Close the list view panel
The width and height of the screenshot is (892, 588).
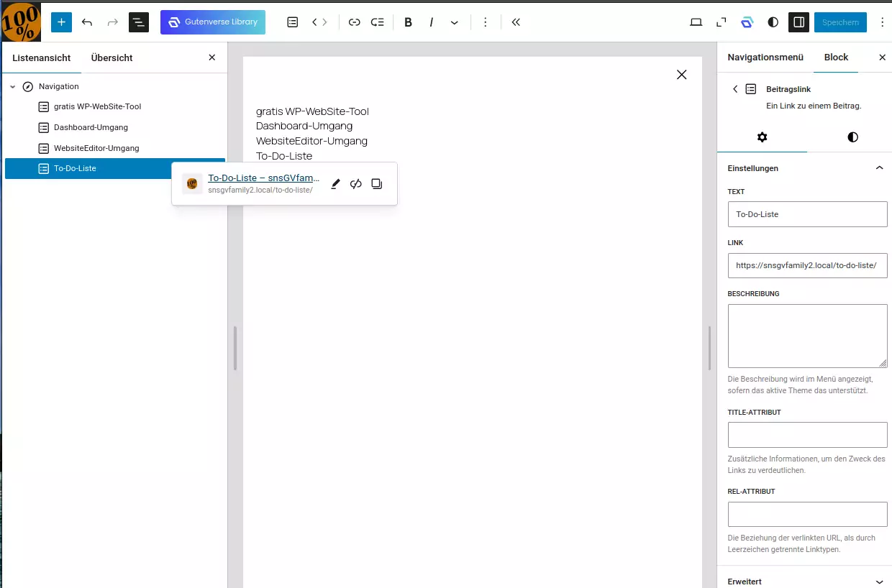point(211,58)
